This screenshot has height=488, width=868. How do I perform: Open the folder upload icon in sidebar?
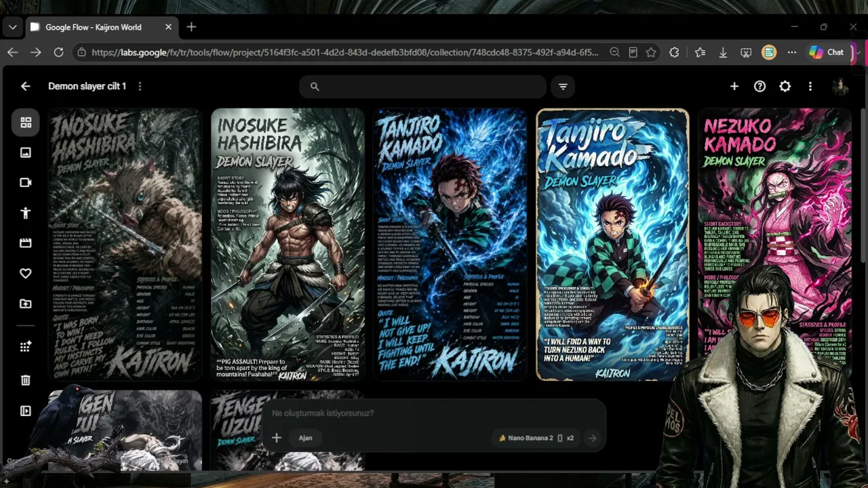[x=26, y=304]
